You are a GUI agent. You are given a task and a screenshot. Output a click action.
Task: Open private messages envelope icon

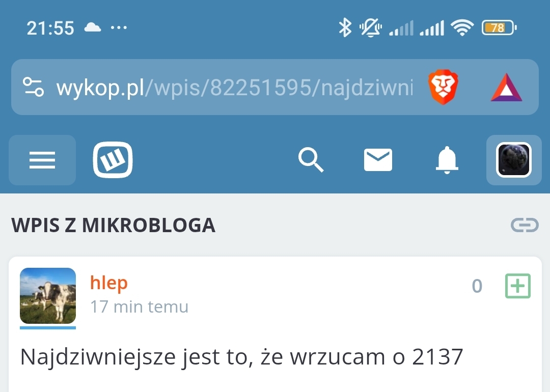[378, 160]
